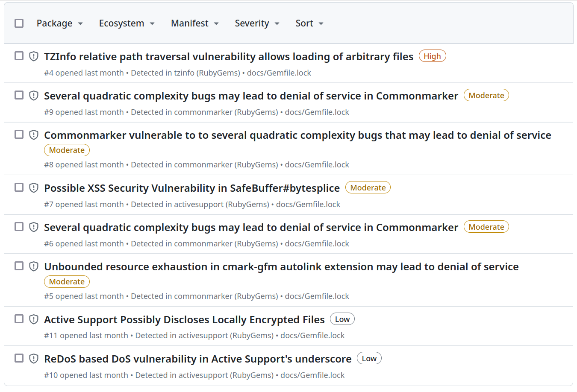Tick the checkbox for Locally Encrypted Files alert

click(19, 319)
